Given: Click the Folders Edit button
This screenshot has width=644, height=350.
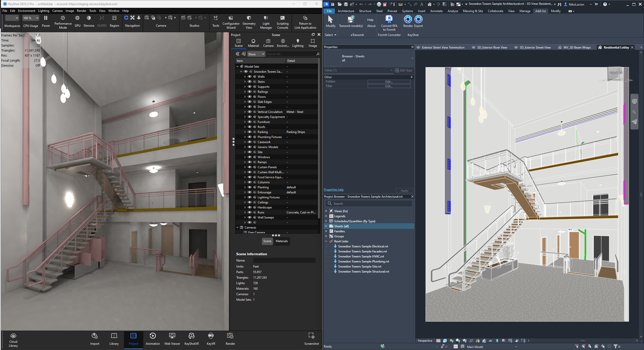Looking at the screenshot, I should [x=389, y=82].
